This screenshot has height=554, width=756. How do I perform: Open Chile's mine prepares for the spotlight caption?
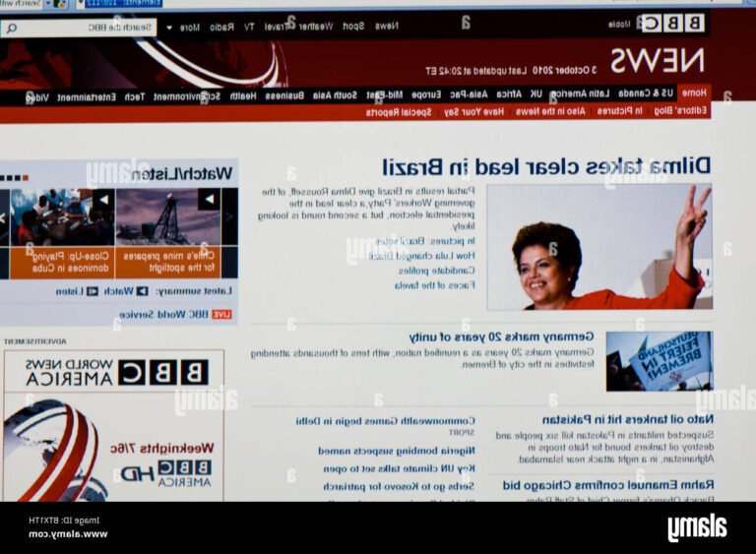tap(168, 262)
